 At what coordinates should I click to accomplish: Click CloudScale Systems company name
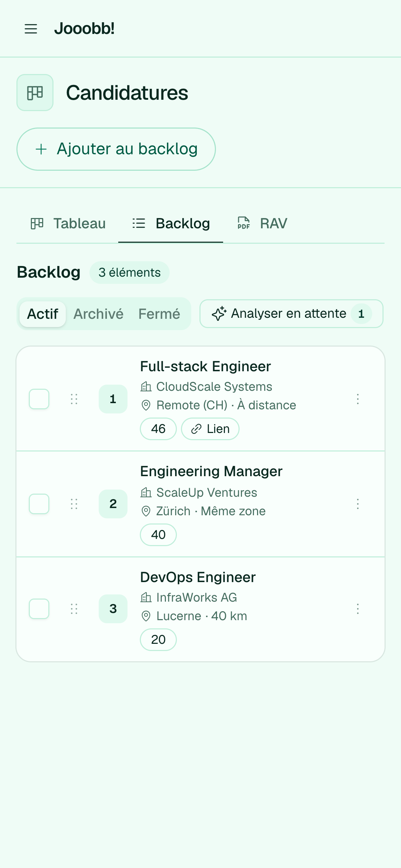click(214, 387)
